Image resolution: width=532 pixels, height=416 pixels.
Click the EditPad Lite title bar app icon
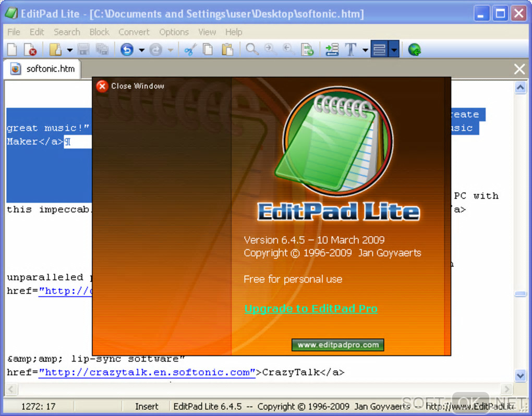tap(11, 14)
